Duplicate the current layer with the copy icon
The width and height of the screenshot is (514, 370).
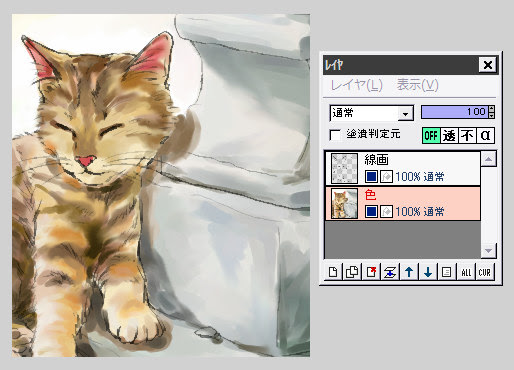pyautogui.click(x=352, y=272)
